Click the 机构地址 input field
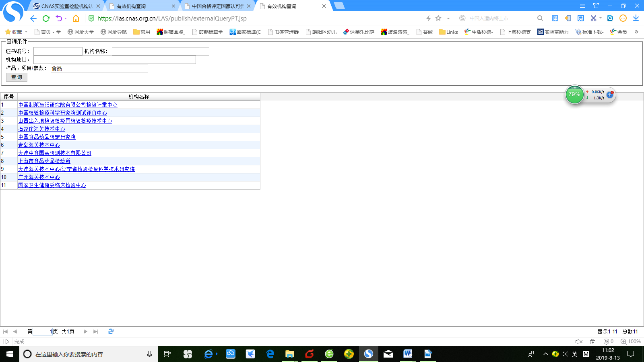The image size is (644, 362). click(x=115, y=60)
